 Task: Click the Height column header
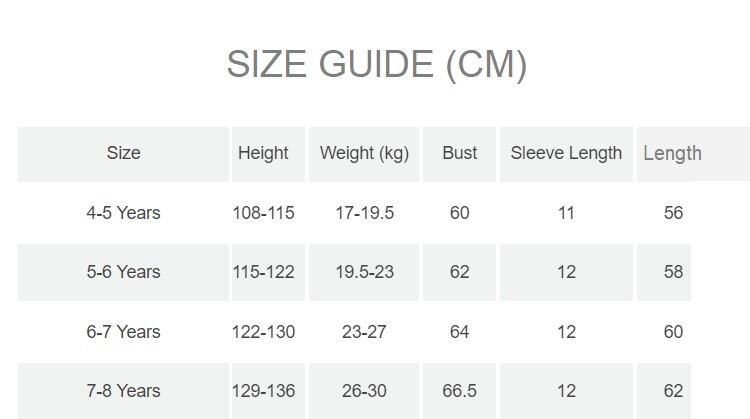(263, 153)
